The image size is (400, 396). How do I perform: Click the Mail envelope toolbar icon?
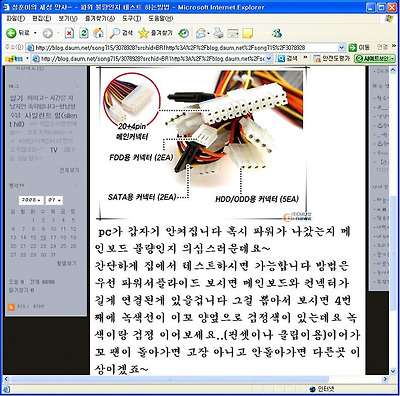point(201,33)
